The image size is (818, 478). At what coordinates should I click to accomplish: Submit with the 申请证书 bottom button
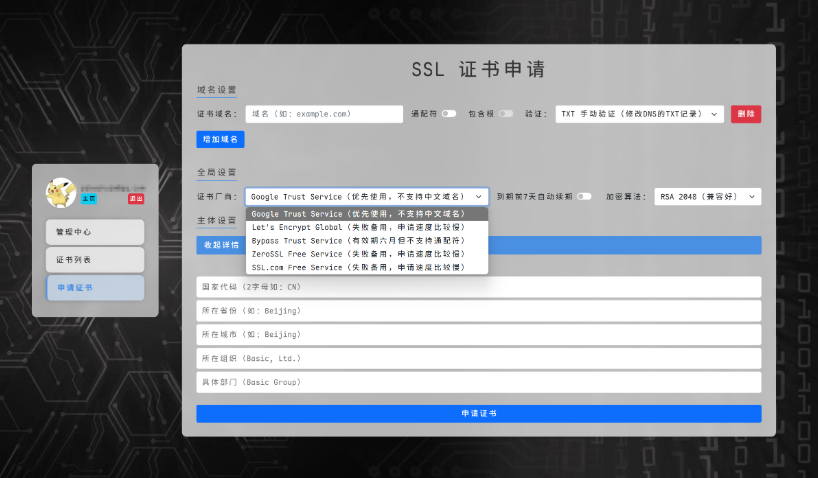(x=479, y=413)
